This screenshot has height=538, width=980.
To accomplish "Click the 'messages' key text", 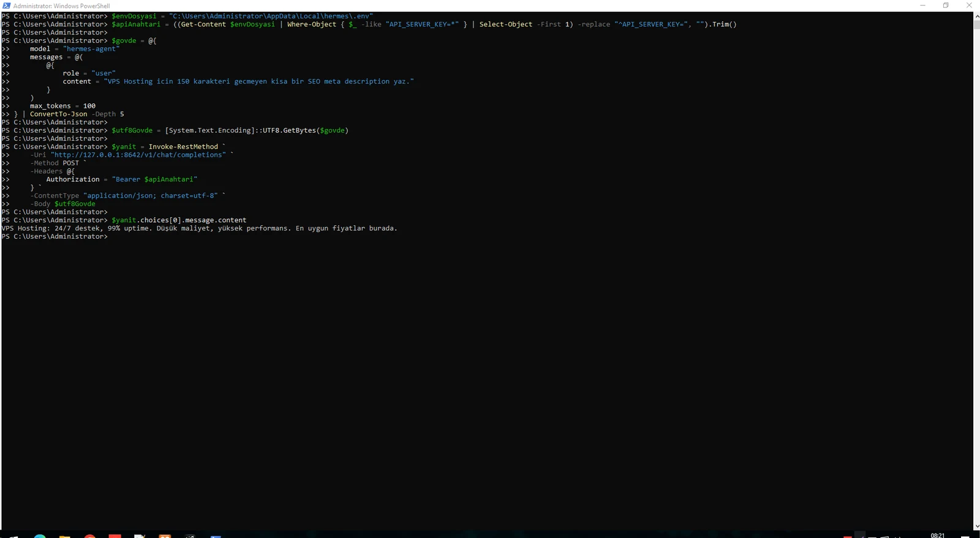I will (x=46, y=57).
